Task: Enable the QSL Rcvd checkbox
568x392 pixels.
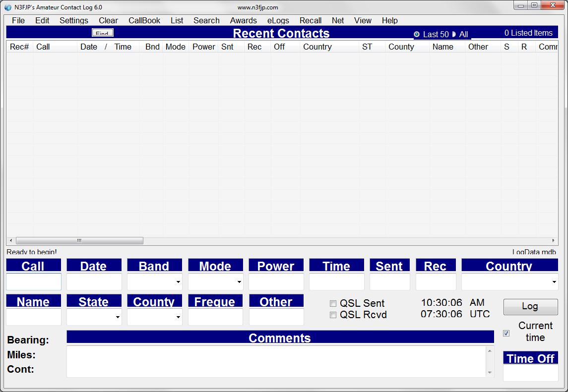Action: [x=333, y=315]
